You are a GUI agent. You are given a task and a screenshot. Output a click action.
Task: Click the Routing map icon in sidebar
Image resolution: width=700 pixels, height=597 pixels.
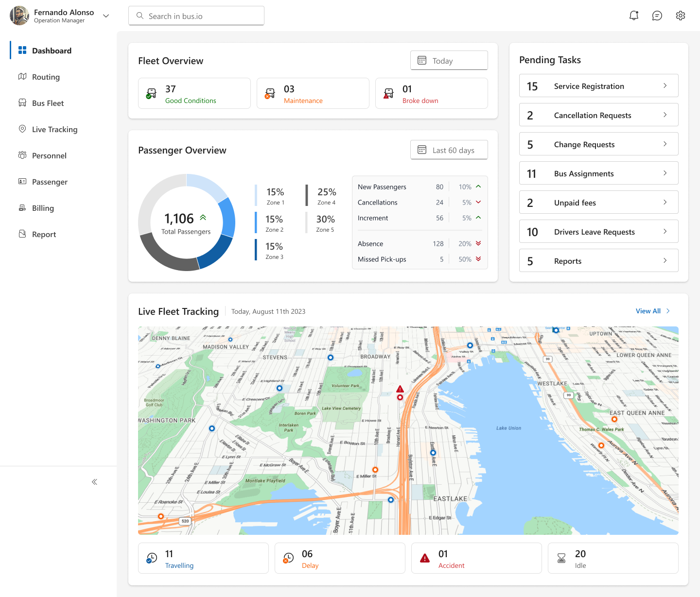(22, 77)
